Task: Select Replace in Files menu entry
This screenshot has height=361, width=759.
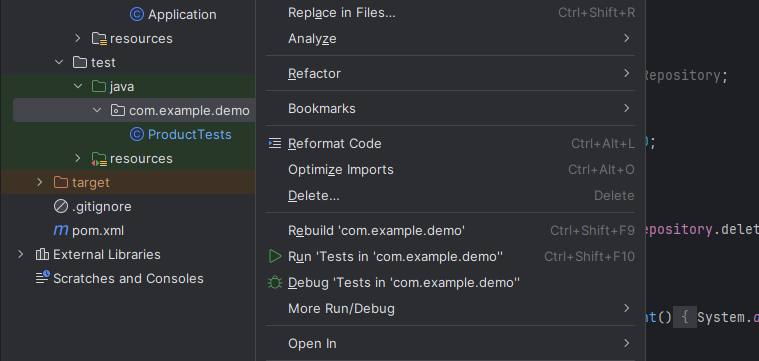Action: [450, 13]
